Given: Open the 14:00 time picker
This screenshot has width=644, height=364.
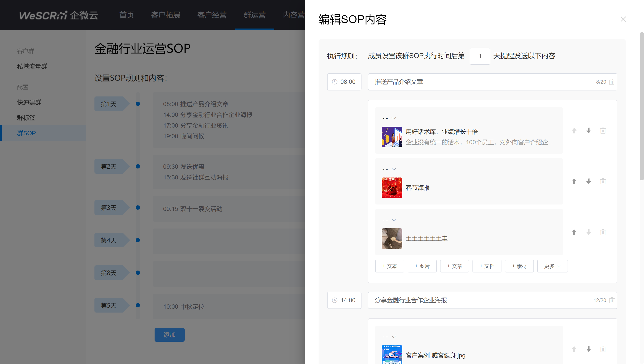Looking at the screenshot, I should [344, 300].
